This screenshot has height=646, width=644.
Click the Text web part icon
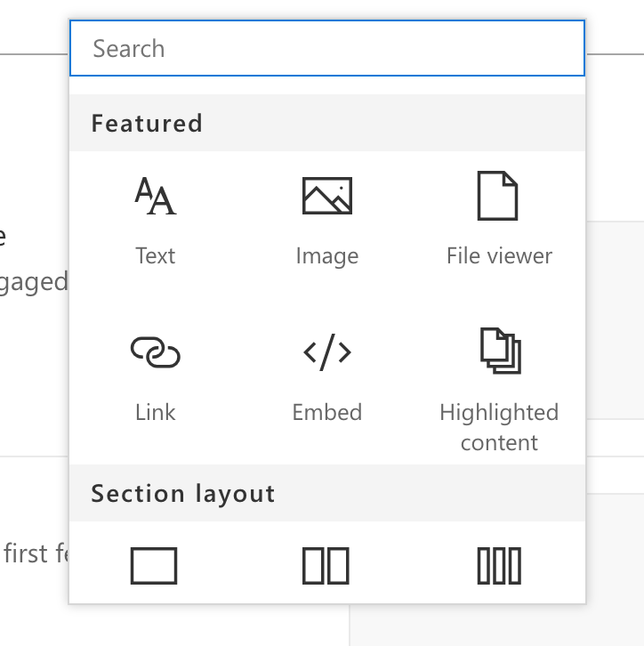point(156,197)
